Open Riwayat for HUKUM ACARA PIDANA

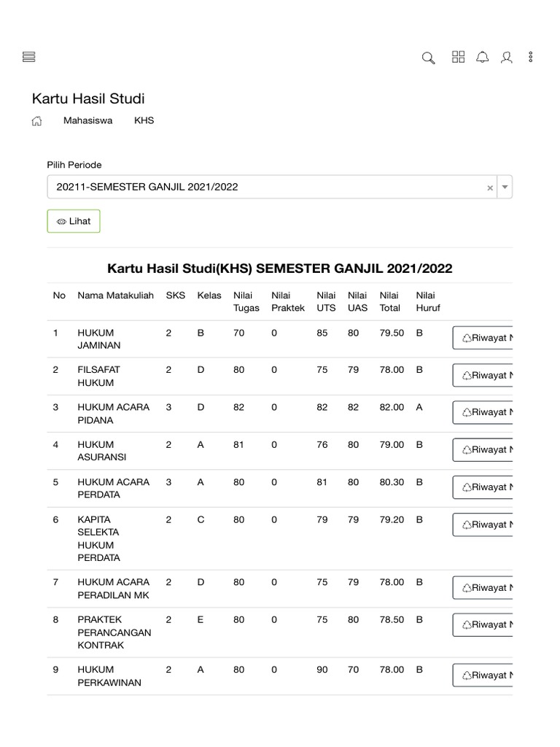(x=484, y=413)
